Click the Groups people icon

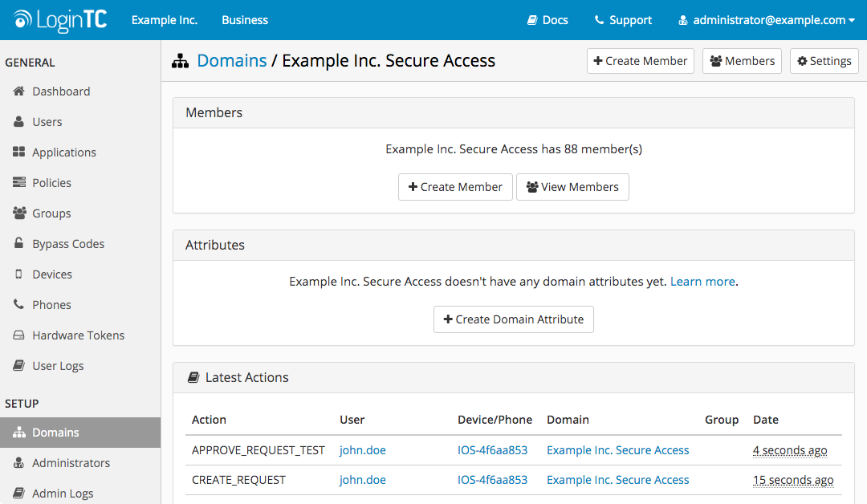(x=19, y=212)
